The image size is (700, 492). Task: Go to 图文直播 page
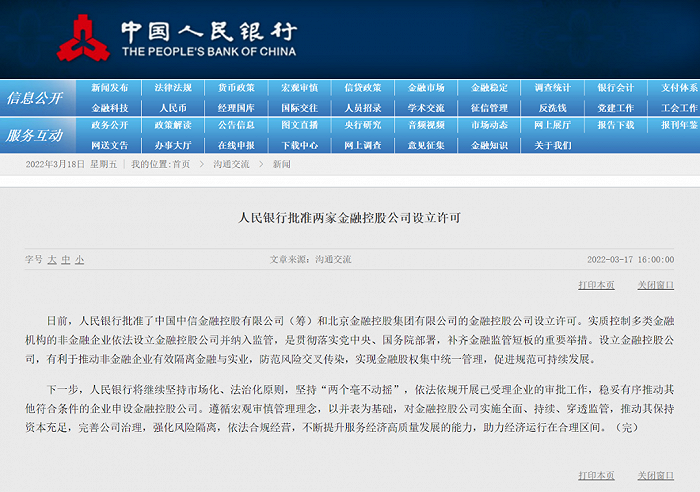tap(300, 125)
